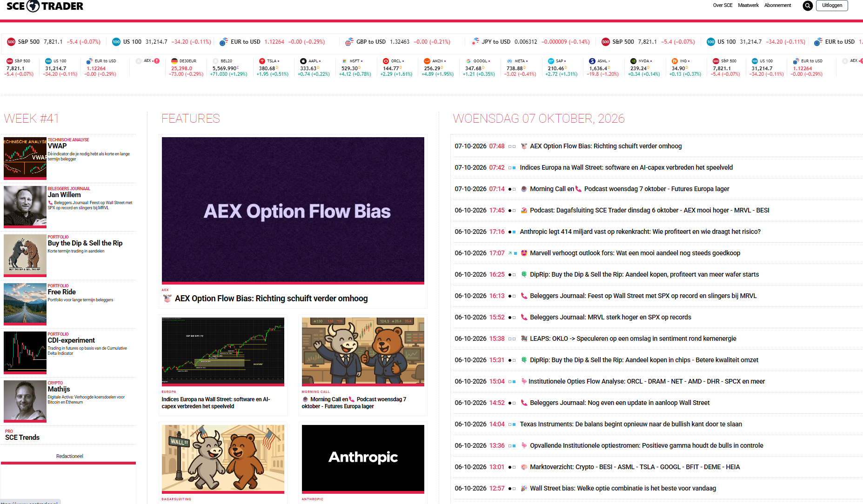This screenshot has width=863, height=504.
Task: Open the Over SCE menu item
Action: 723,5
